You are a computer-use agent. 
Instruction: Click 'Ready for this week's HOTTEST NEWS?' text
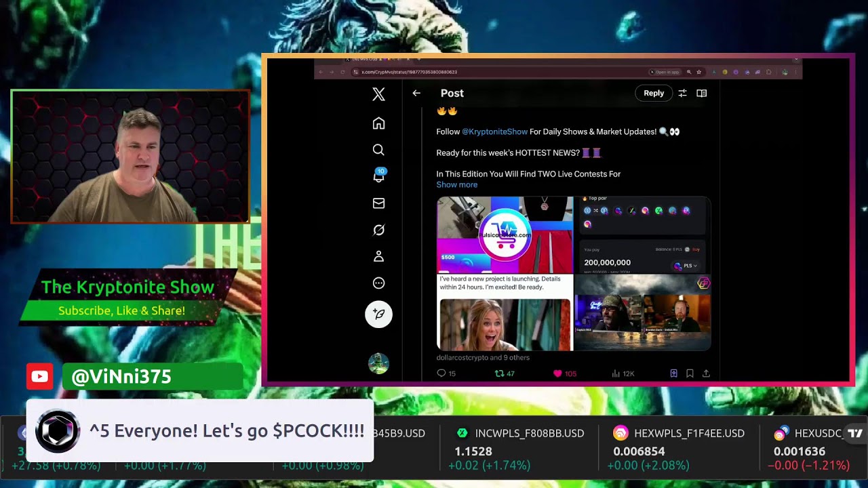point(508,152)
